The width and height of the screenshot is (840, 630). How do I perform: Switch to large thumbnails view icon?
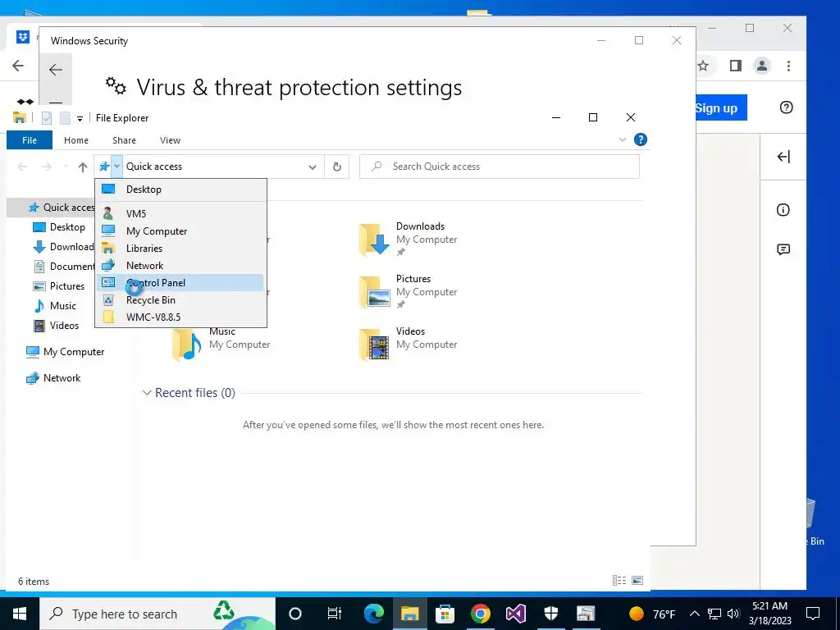click(637, 581)
